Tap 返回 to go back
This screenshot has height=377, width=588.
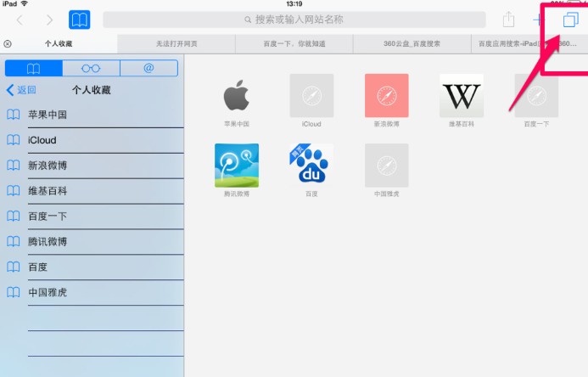coord(21,90)
